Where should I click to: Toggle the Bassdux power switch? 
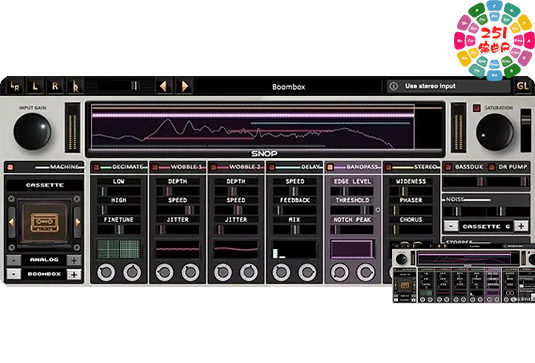(448, 167)
